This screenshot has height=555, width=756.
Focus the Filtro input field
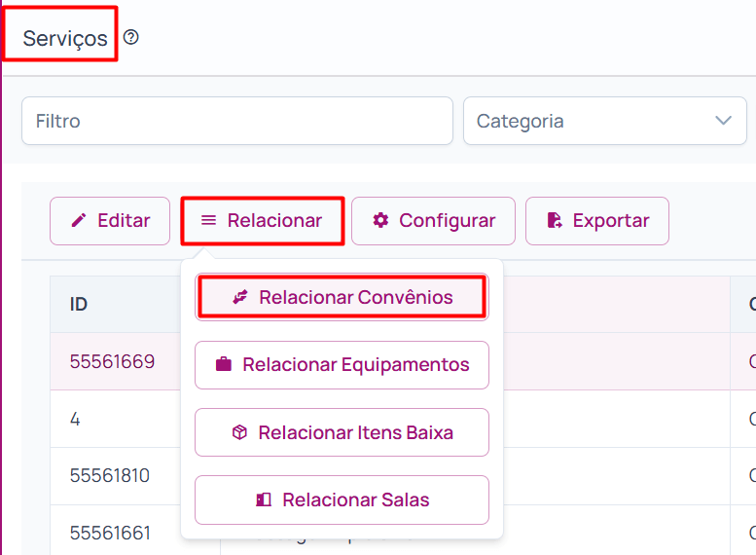237,121
